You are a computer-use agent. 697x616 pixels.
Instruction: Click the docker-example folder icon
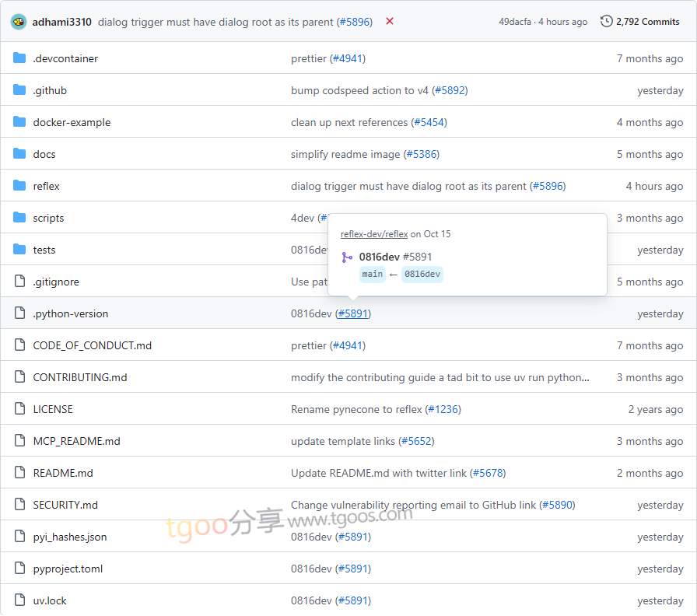(19, 122)
